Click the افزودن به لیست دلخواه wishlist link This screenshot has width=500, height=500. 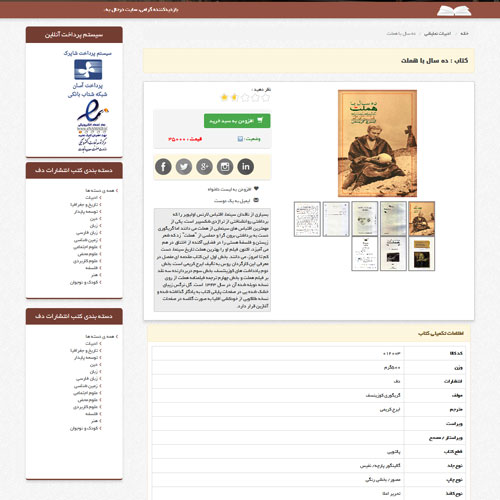(x=229, y=189)
